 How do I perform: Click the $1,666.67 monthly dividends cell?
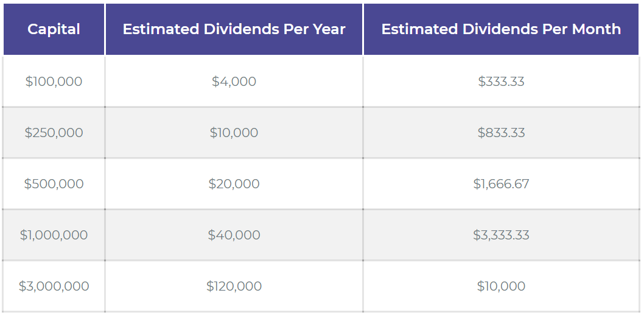pos(501,184)
